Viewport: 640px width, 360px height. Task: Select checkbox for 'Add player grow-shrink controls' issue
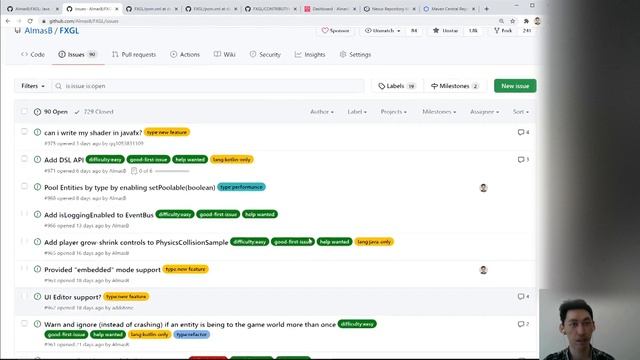click(x=24, y=241)
